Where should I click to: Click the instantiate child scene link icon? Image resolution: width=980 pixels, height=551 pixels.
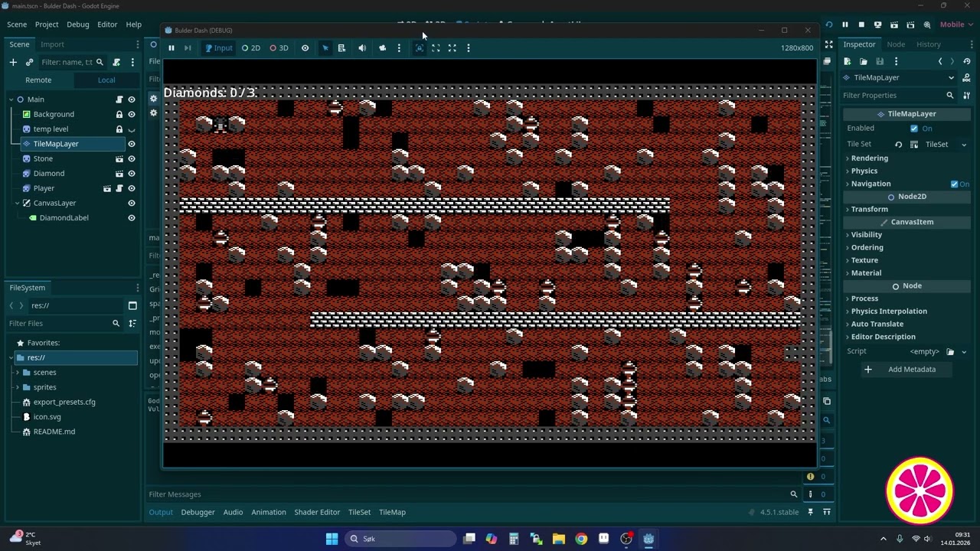click(29, 62)
